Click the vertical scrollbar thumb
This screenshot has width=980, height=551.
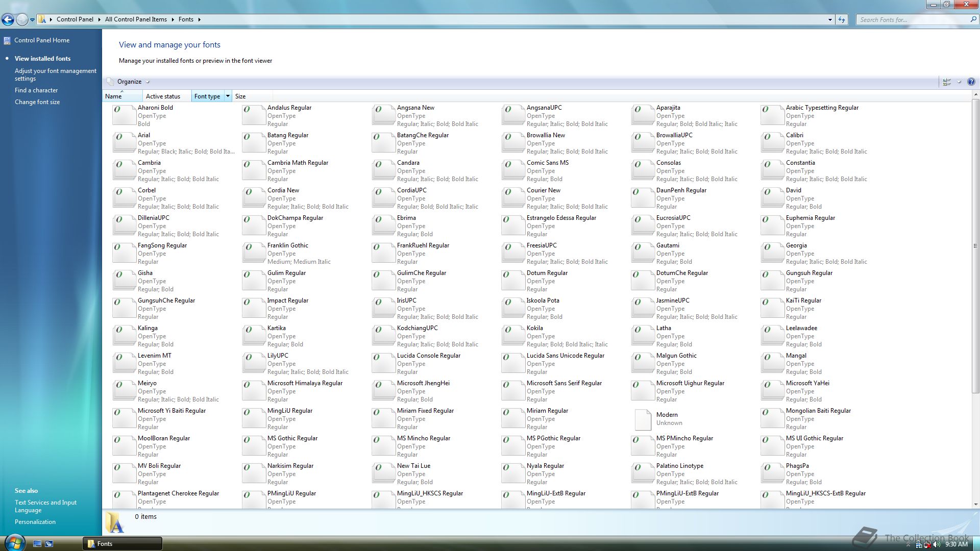click(x=975, y=246)
